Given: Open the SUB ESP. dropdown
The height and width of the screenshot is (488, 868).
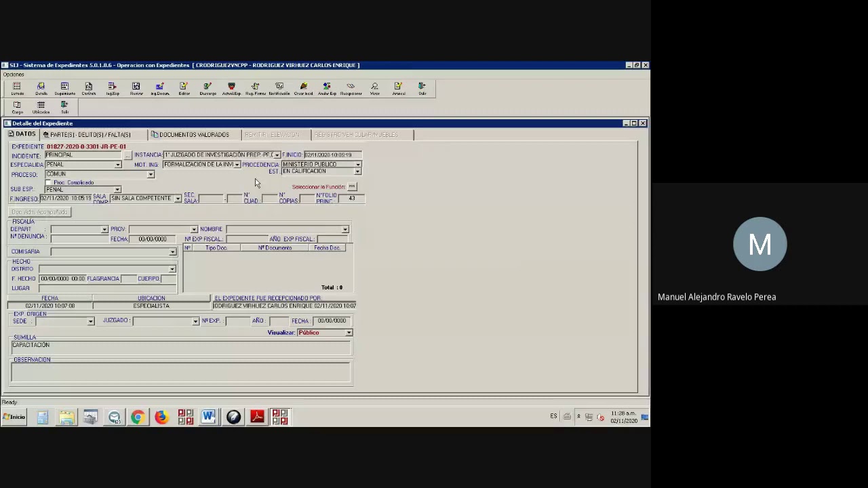Looking at the screenshot, I should point(118,190).
